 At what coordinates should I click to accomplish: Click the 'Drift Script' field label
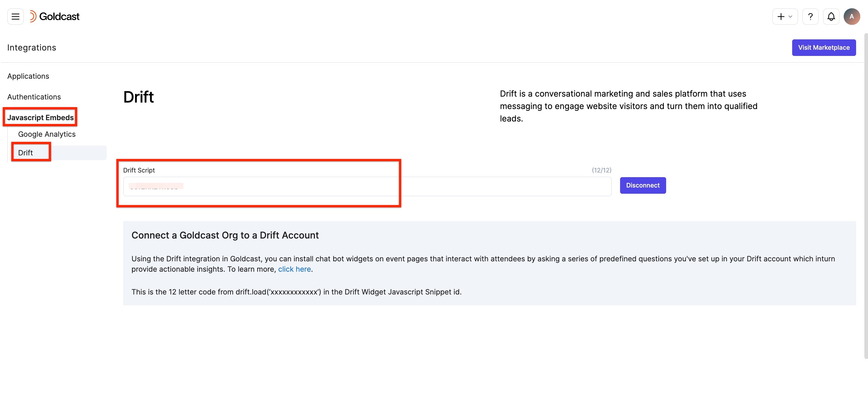pyautogui.click(x=139, y=170)
